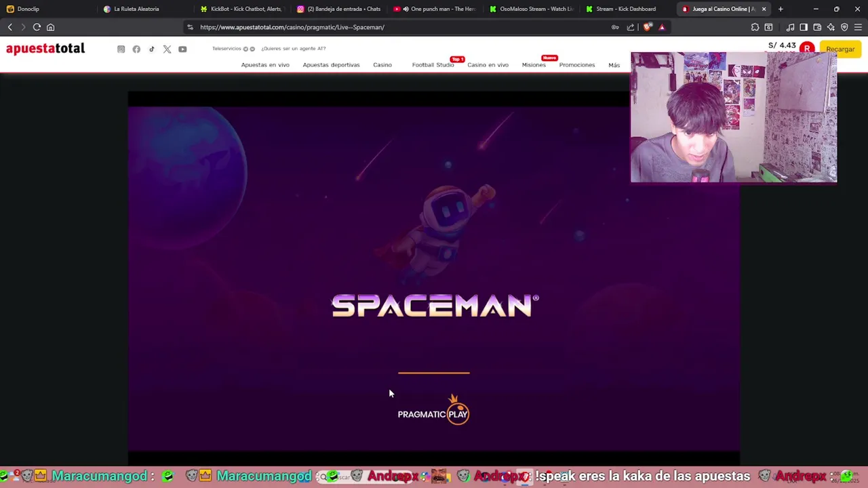Open ¿Quieres ser un agente AT? link
The image size is (868, 488).
point(294,49)
